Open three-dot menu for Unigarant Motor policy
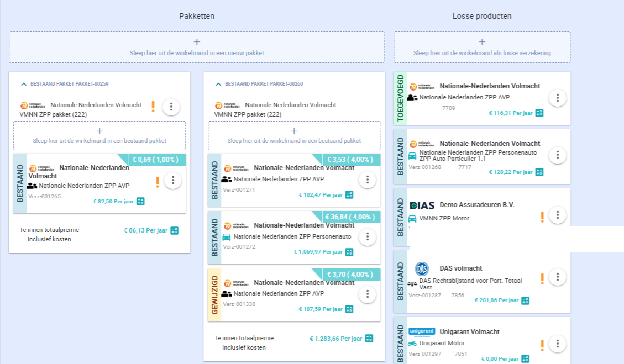Screen dimensions: 624x364 coord(558,344)
